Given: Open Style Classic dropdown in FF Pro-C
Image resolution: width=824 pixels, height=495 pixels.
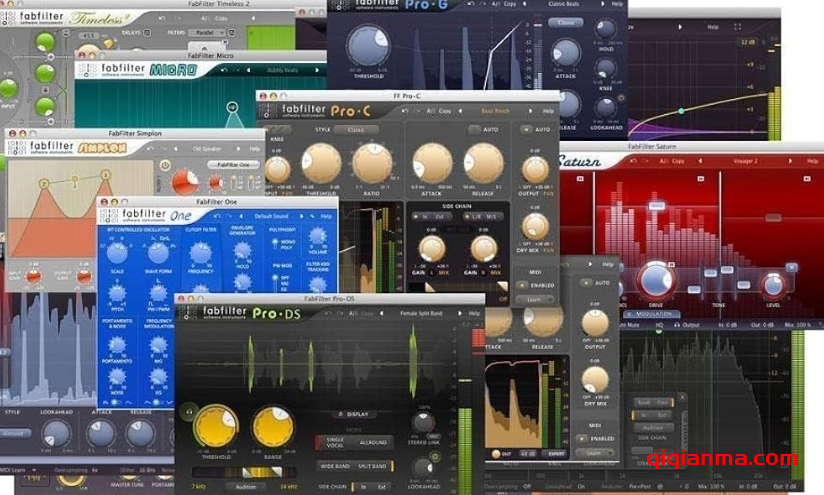Looking at the screenshot, I should (356, 129).
